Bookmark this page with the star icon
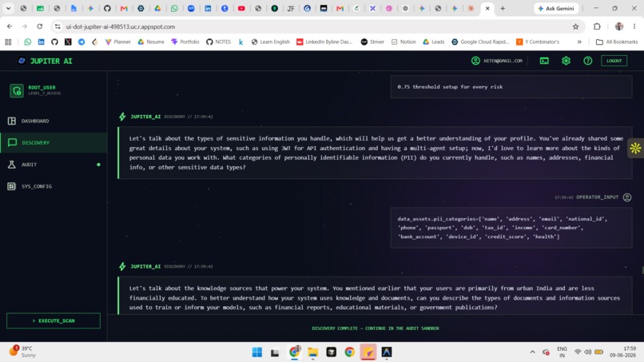This screenshot has width=644, height=362. pyautogui.click(x=575, y=26)
